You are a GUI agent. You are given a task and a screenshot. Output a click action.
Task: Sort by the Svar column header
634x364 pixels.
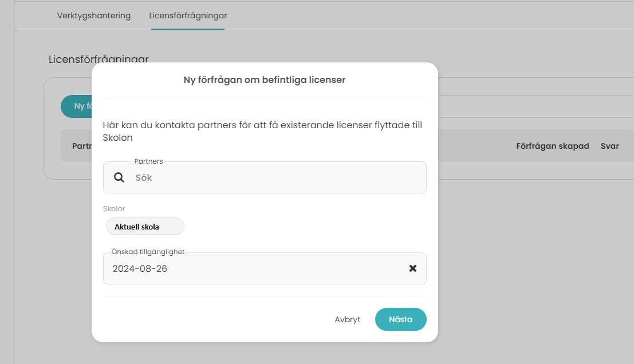610,146
